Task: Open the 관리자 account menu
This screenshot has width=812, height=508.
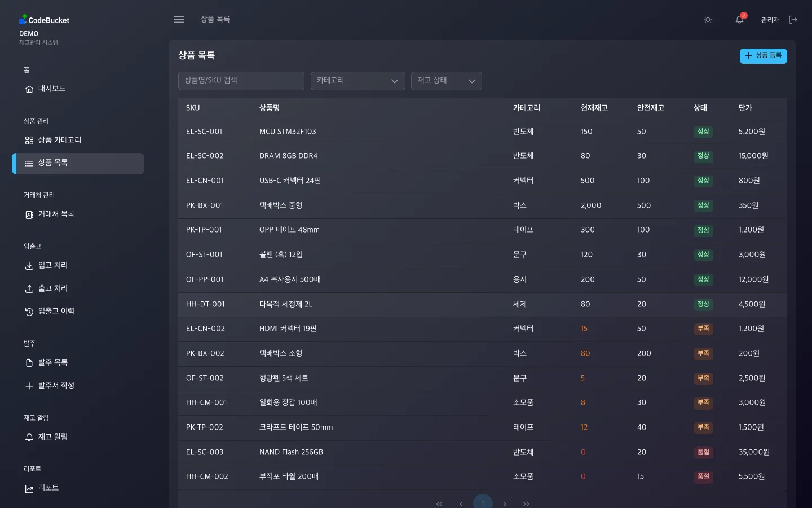Action: pos(769,19)
